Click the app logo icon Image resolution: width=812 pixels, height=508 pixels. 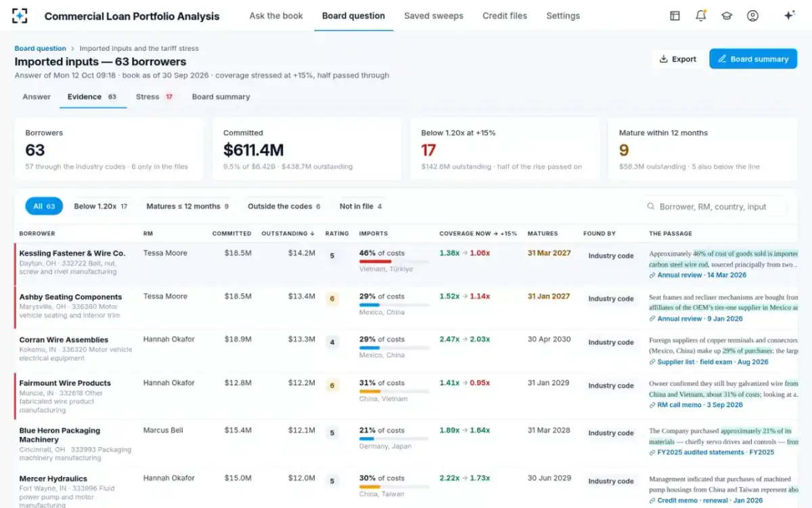click(x=20, y=16)
